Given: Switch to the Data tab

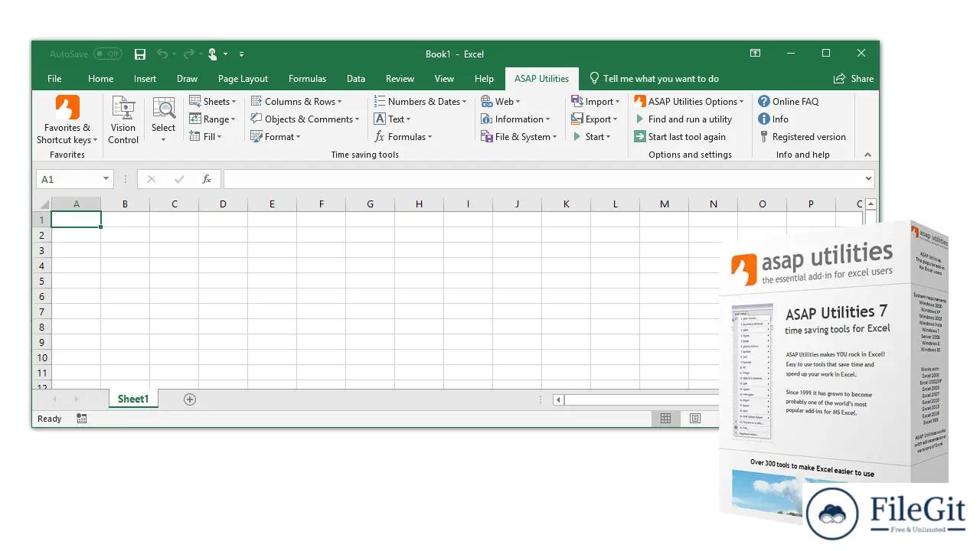Looking at the screenshot, I should tap(355, 79).
